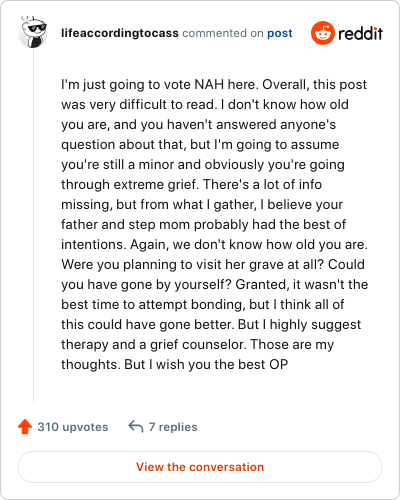Click the Reddit Snoo logo circle
This screenshot has height=500, width=400.
tap(323, 33)
